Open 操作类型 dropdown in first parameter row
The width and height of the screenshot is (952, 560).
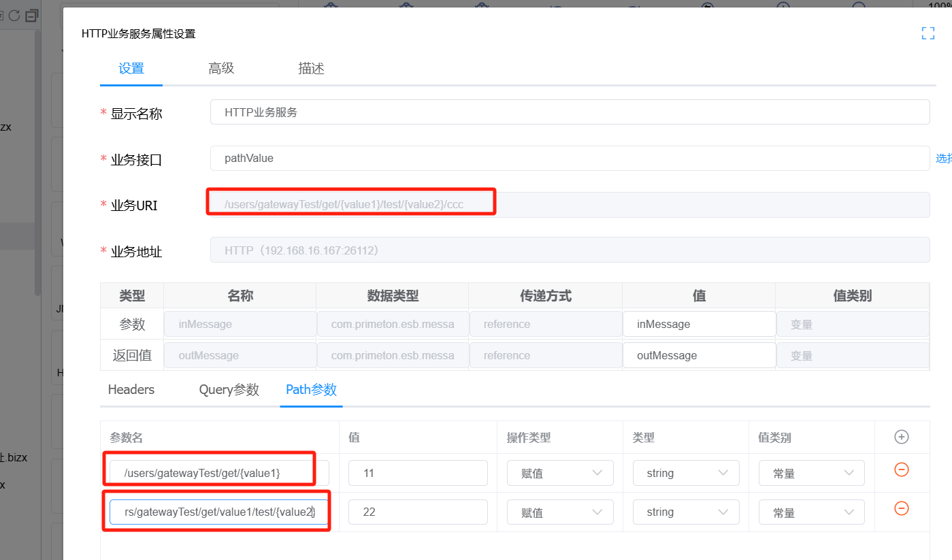(x=560, y=473)
